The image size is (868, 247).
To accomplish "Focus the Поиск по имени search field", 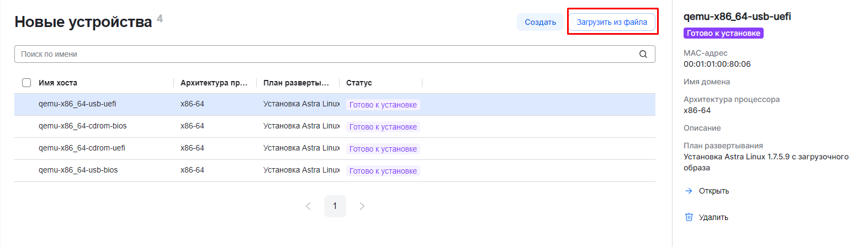I will 326,54.
